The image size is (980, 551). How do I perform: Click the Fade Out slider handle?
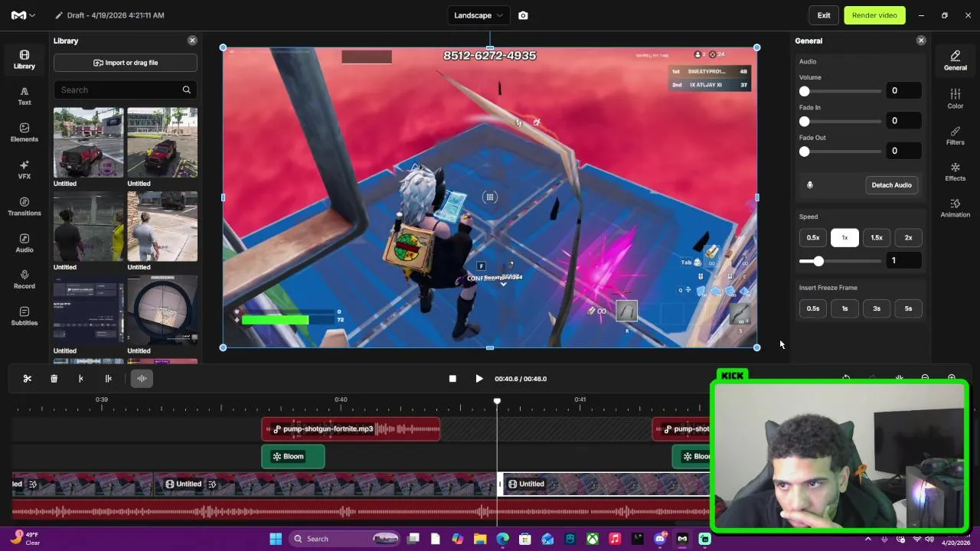(x=804, y=152)
